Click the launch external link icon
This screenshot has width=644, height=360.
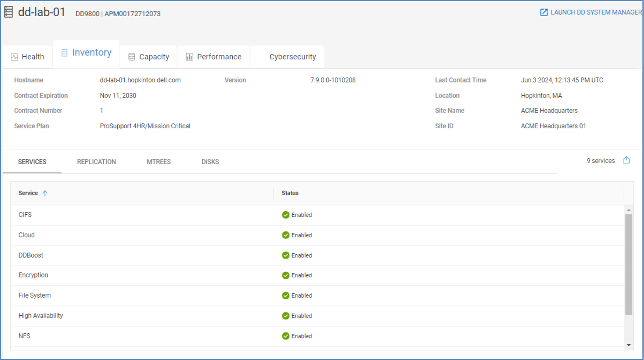(x=544, y=12)
